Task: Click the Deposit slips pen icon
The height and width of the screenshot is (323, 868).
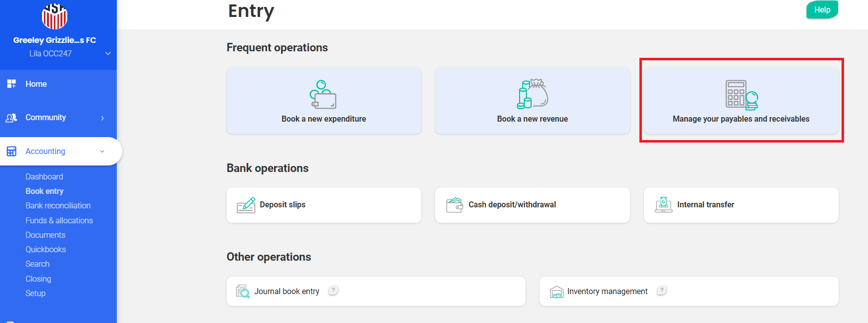Action: tap(246, 205)
